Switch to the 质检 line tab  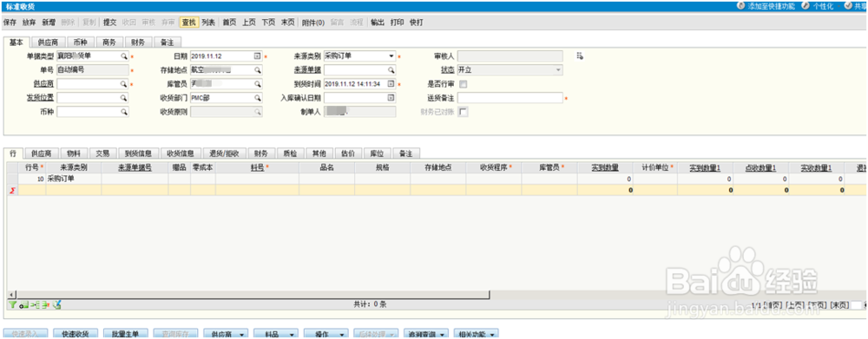point(290,153)
